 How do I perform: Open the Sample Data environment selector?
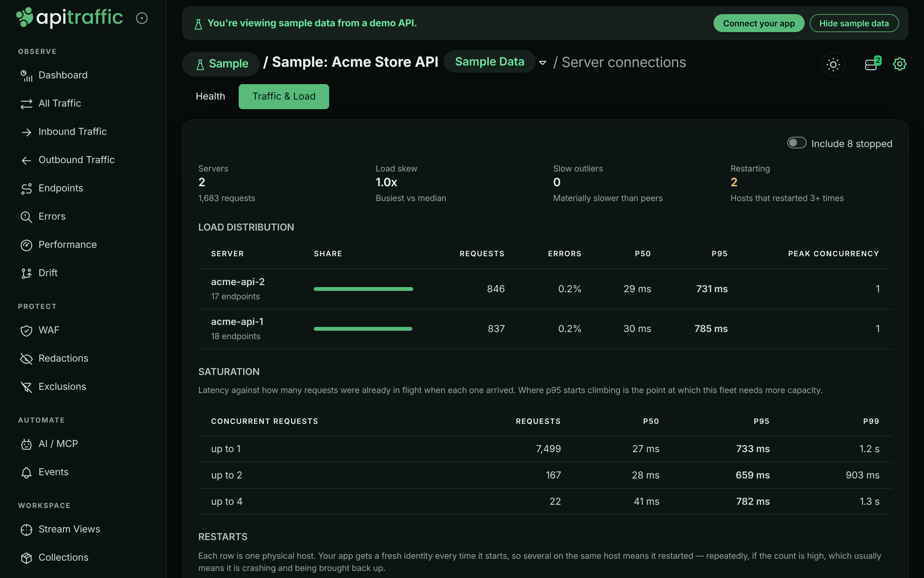(x=490, y=62)
